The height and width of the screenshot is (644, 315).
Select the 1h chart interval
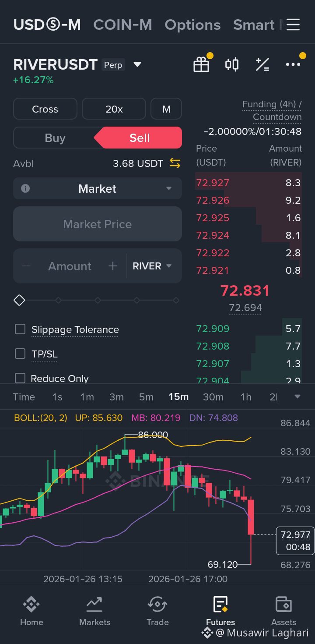(246, 397)
